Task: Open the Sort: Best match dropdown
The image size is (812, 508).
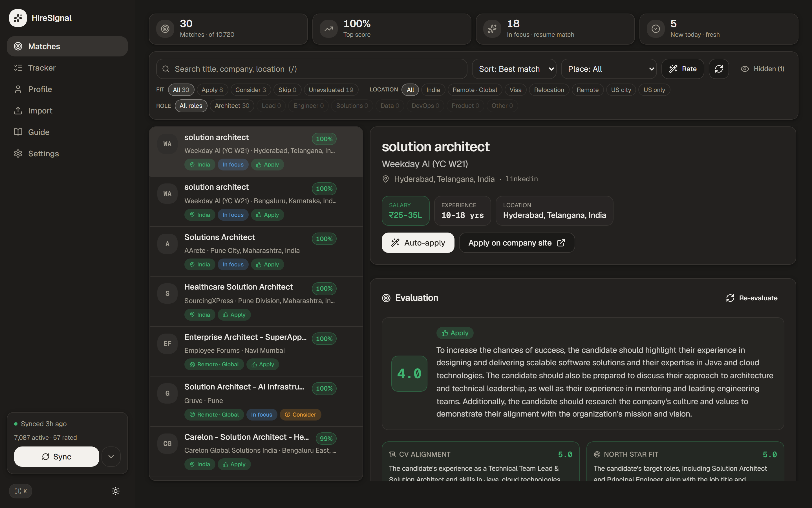Action: point(514,69)
